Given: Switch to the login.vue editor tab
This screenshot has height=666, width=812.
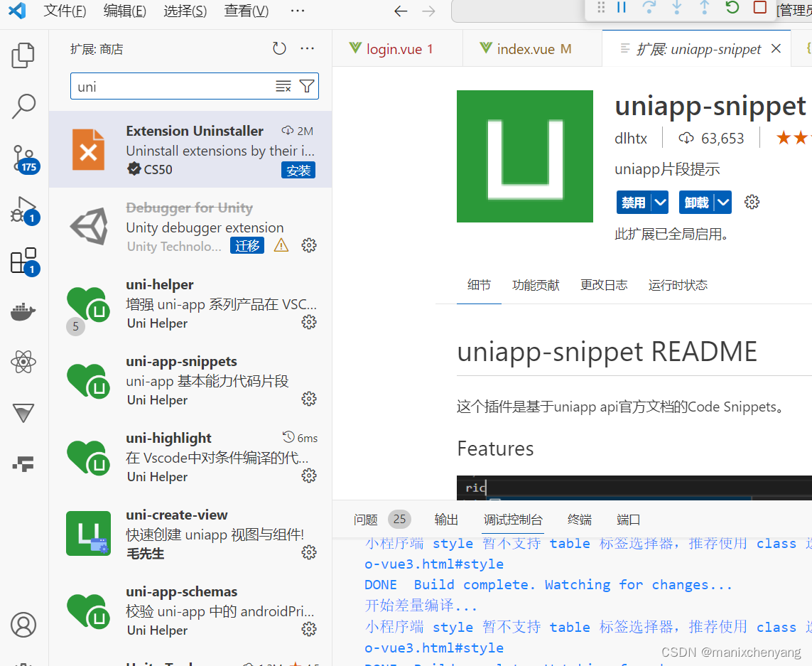Looking at the screenshot, I should [x=397, y=49].
